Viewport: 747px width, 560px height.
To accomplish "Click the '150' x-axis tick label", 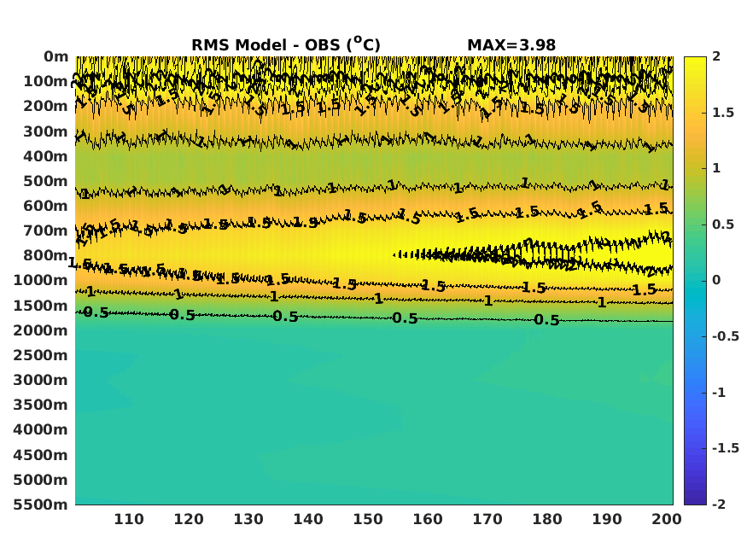I will click(x=368, y=519).
